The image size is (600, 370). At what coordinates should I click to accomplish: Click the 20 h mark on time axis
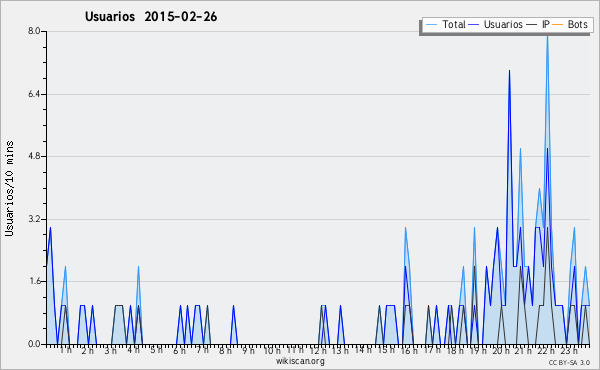pos(500,350)
